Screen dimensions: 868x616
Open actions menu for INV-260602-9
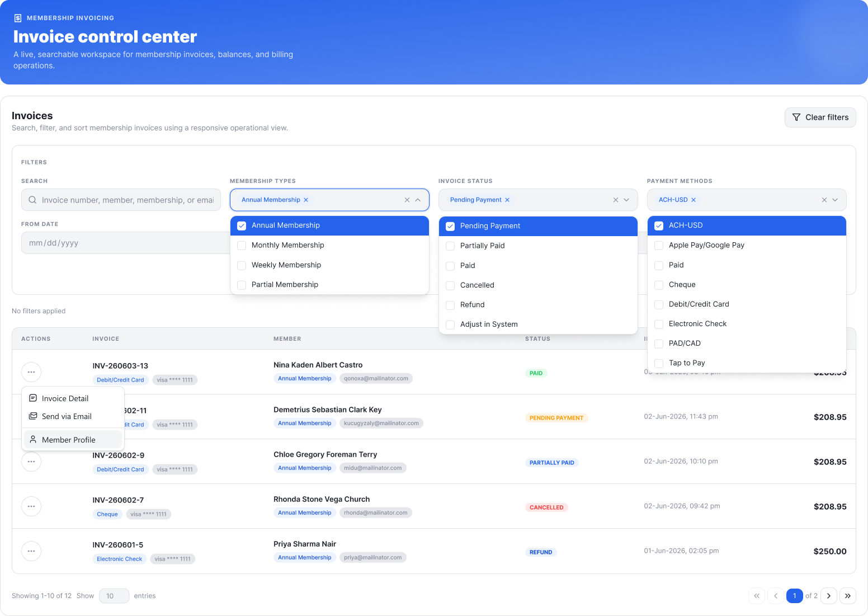(31, 462)
